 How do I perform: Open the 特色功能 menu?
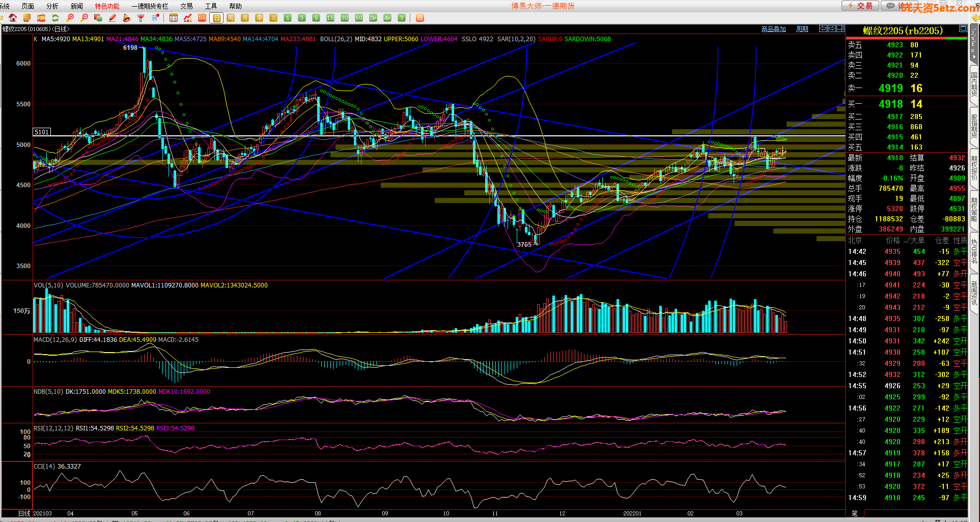tap(107, 6)
